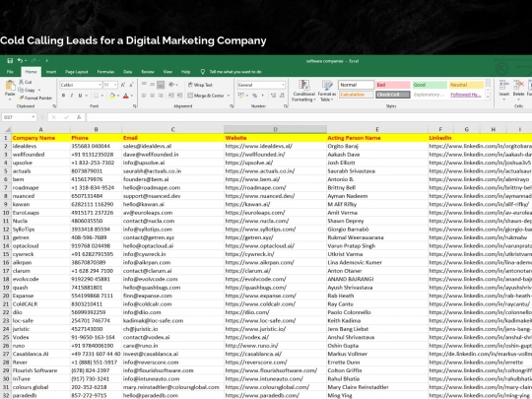Click the Select All corner triangle
The image size is (532, 399).
coord(7,129)
